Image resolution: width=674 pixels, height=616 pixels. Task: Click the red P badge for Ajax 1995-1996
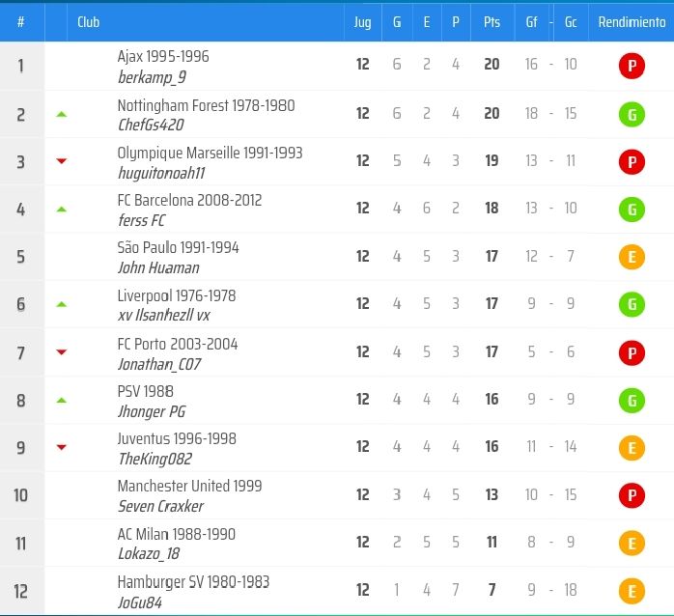[x=631, y=66]
